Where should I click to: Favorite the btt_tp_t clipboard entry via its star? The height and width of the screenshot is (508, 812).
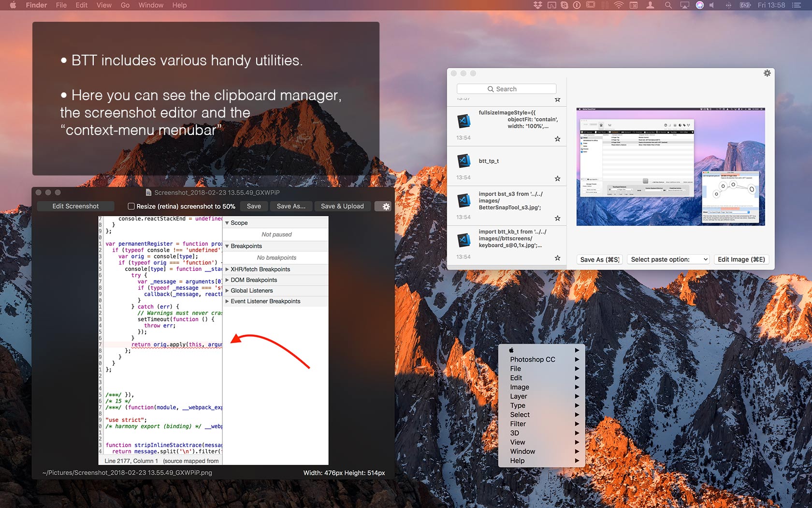(557, 179)
